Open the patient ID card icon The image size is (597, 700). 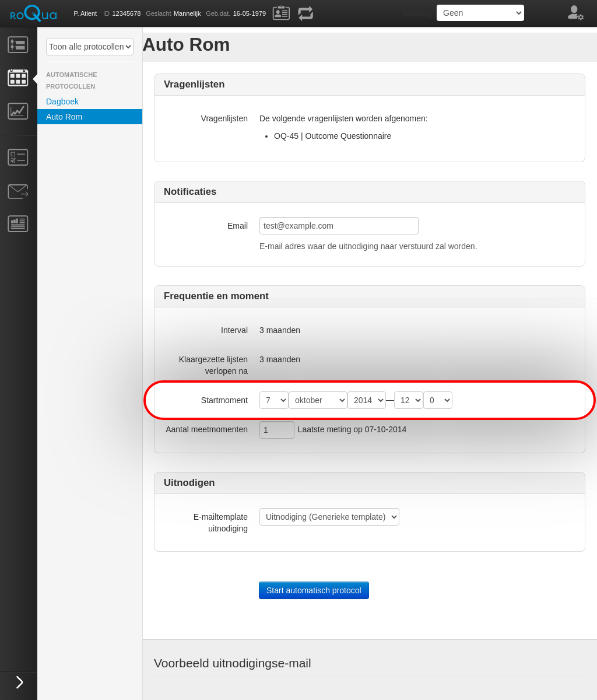[281, 13]
